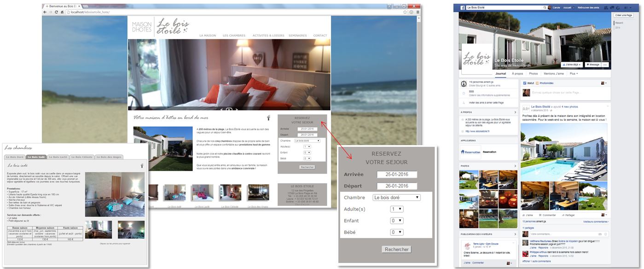Expand the Plus menu on Facebook page
Image resolution: width=644 pixels, height=269 pixels.
(x=574, y=74)
